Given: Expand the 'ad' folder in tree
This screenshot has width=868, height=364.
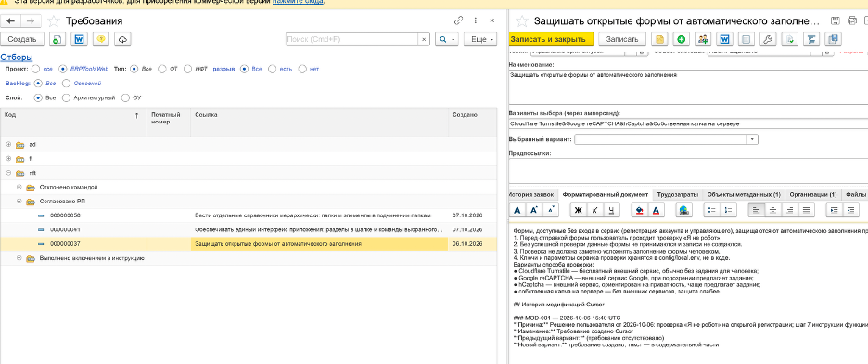Looking at the screenshot, I should (8, 144).
